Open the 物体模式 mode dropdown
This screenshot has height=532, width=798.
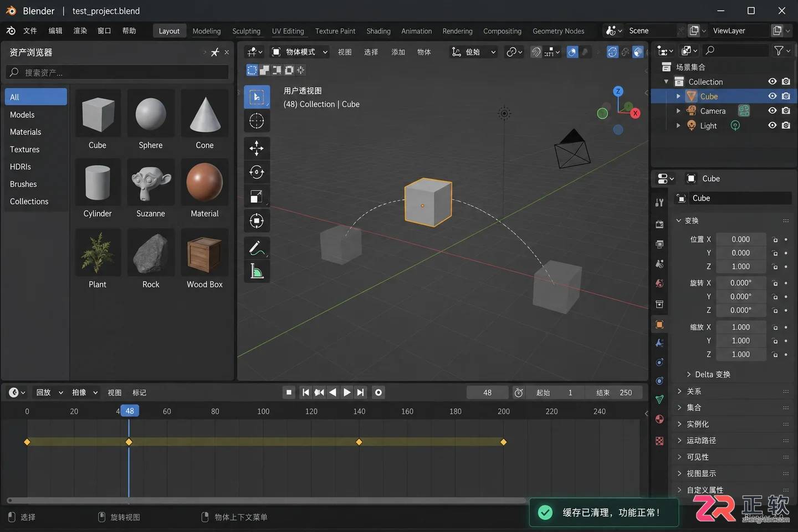pyautogui.click(x=299, y=52)
